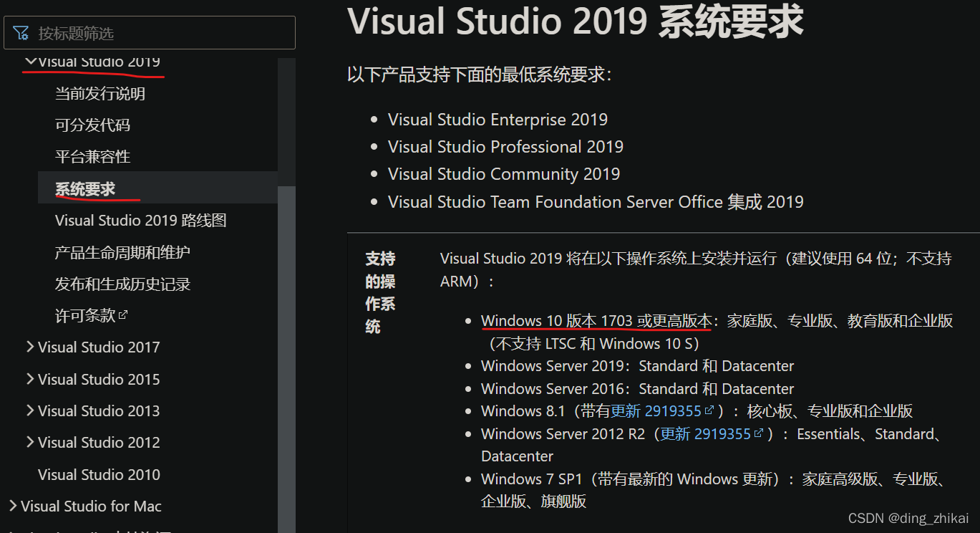Click Windows 7 SP1 list entry

[714, 489]
